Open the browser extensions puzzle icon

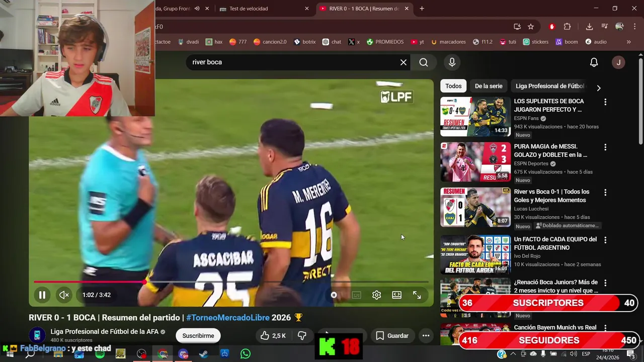(568, 27)
